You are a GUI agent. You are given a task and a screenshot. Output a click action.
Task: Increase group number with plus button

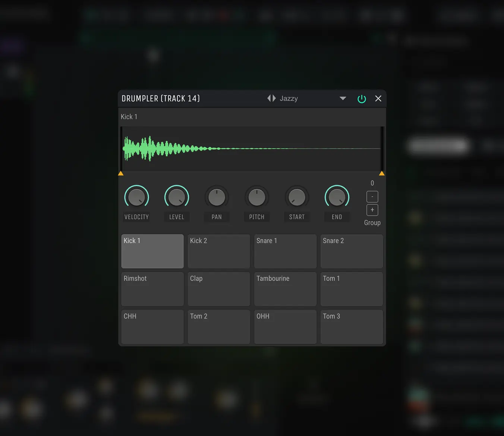click(372, 210)
